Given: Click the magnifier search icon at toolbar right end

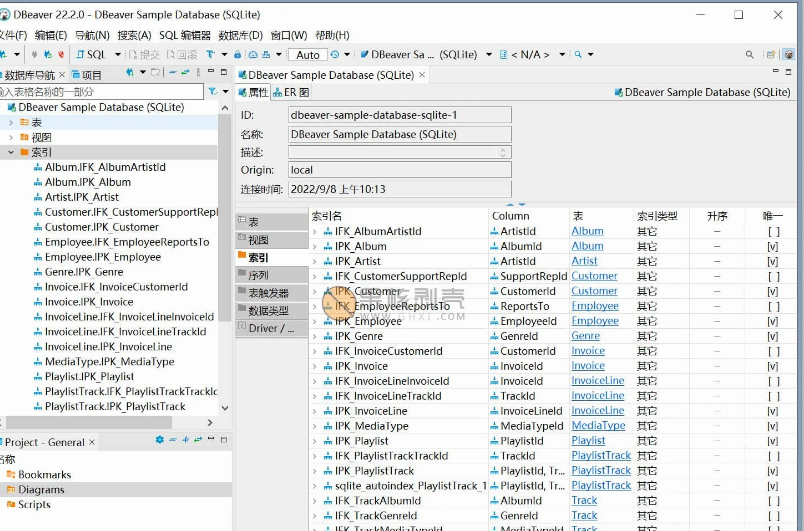Looking at the screenshot, I should pos(750,54).
